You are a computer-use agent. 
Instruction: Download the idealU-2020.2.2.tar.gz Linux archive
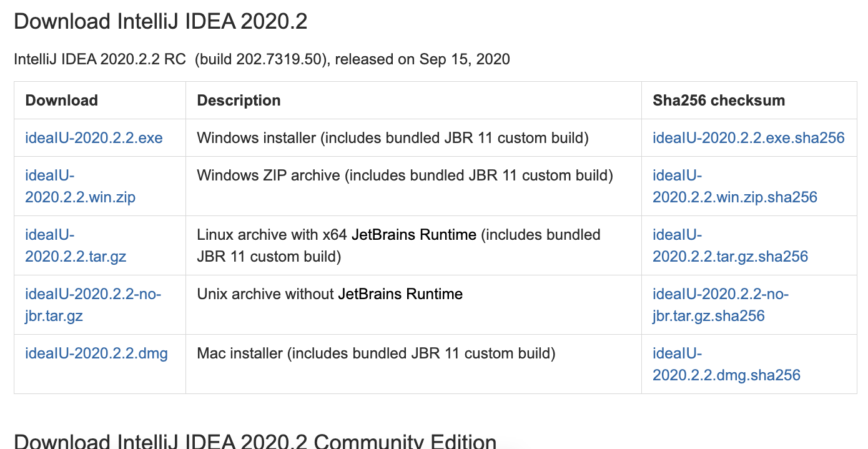click(x=76, y=245)
